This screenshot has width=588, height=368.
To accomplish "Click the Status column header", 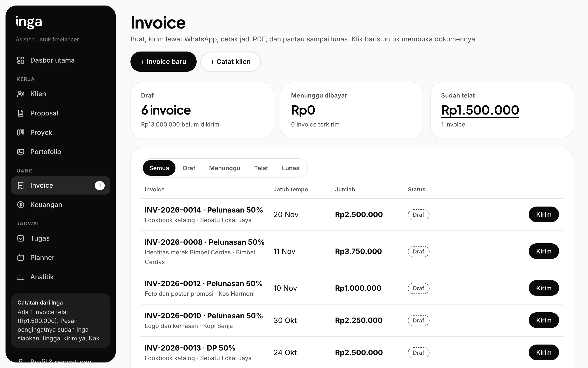I will pos(416,189).
